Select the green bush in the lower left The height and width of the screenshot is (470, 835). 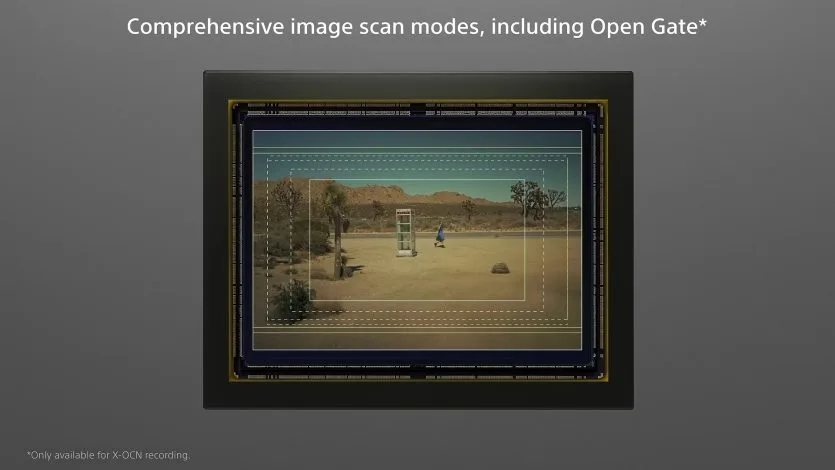click(292, 299)
